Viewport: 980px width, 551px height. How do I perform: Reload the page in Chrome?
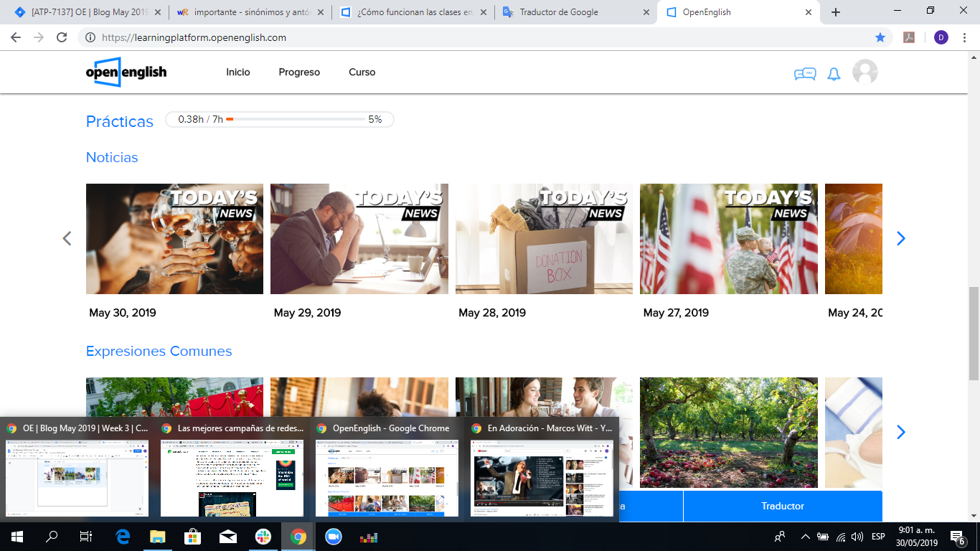pyautogui.click(x=62, y=37)
